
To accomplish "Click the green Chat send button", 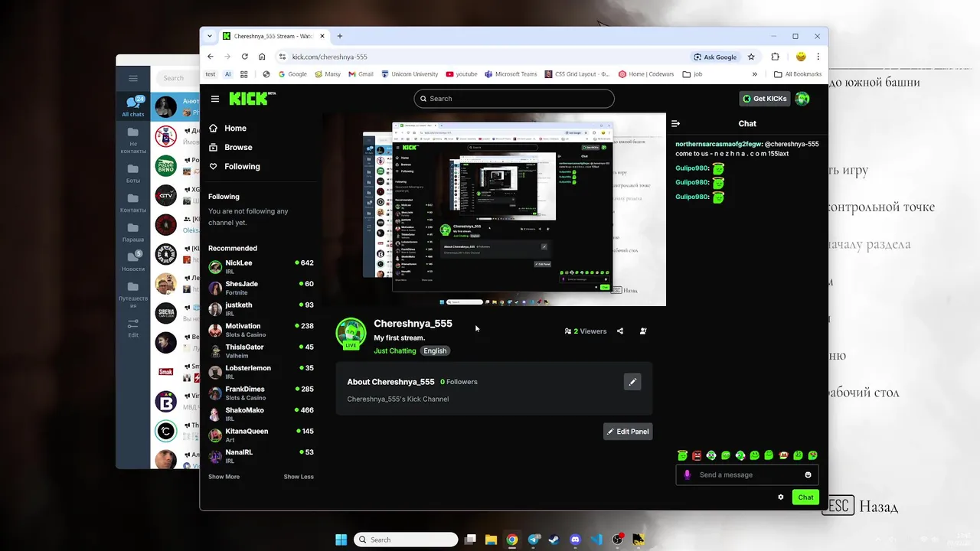I will pyautogui.click(x=805, y=497).
